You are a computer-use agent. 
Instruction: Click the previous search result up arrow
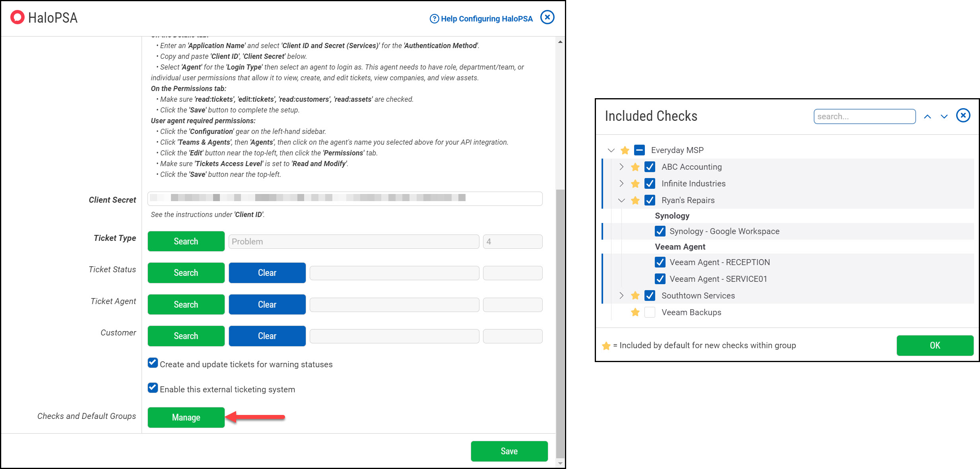(x=927, y=116)
